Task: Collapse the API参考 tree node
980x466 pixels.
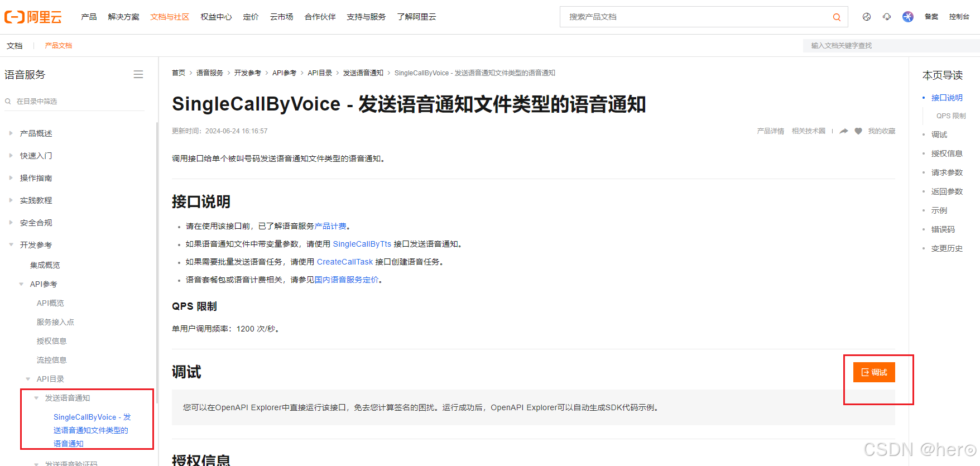Action: point(21,284)
